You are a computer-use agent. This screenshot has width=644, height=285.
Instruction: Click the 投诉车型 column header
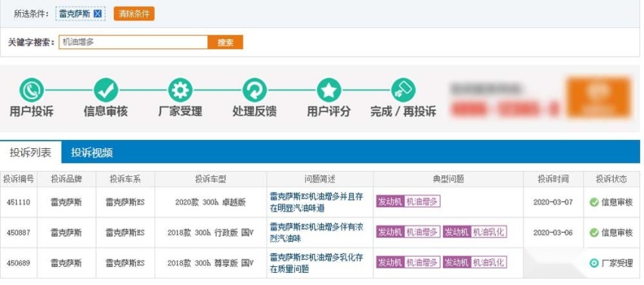coord(211,179)
